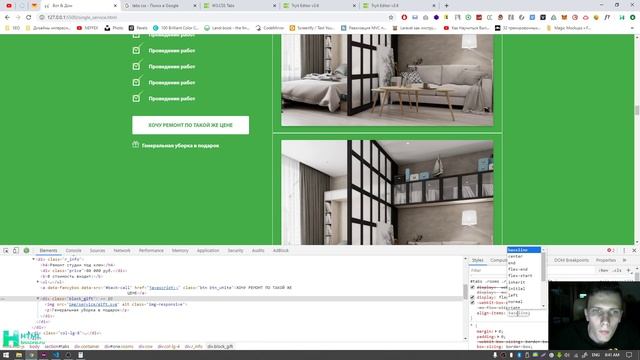Toggle the .cls class editor button
Viewport: 640px width, 360px height.
[x=617, y=270]
